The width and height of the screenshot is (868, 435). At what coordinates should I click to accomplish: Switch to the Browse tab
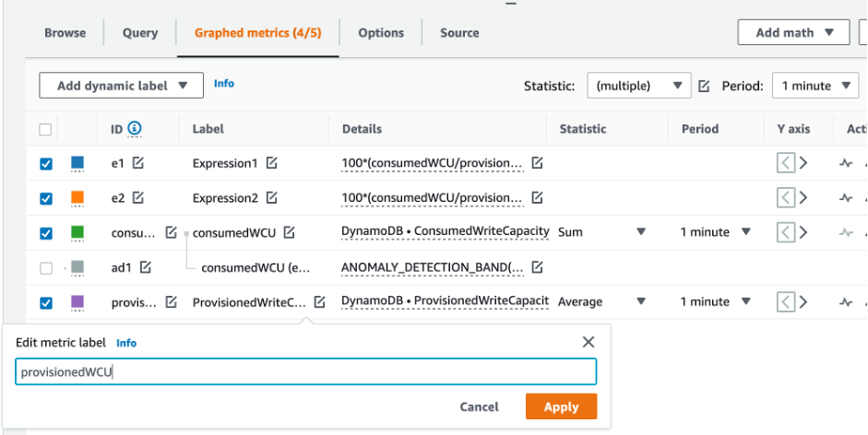[65, 32]
